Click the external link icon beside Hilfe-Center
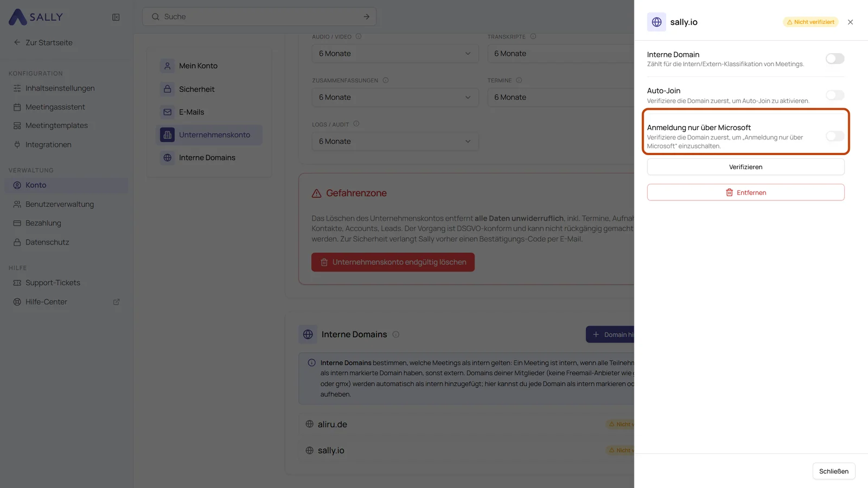 tap(116, 302)
